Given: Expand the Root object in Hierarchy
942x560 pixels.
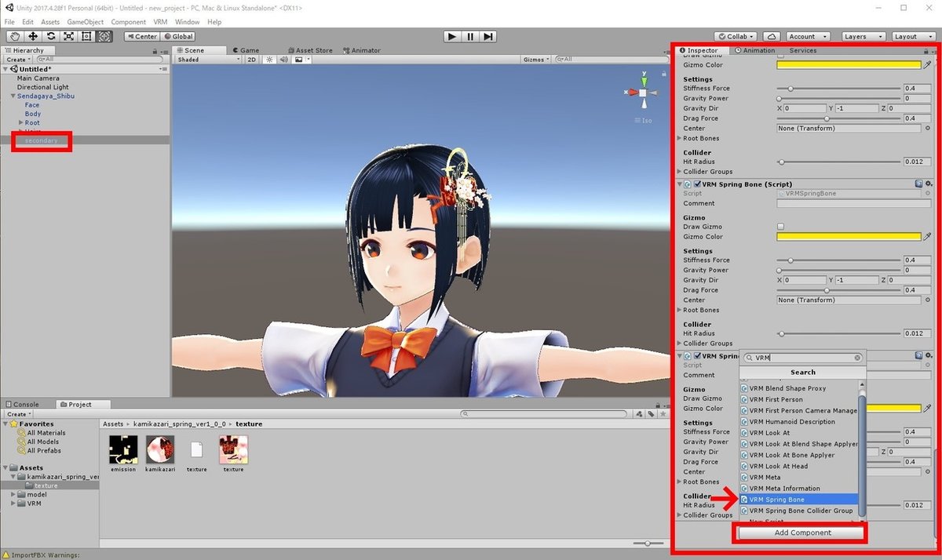Looking at the screenshot, I should (x=21, y=122).
